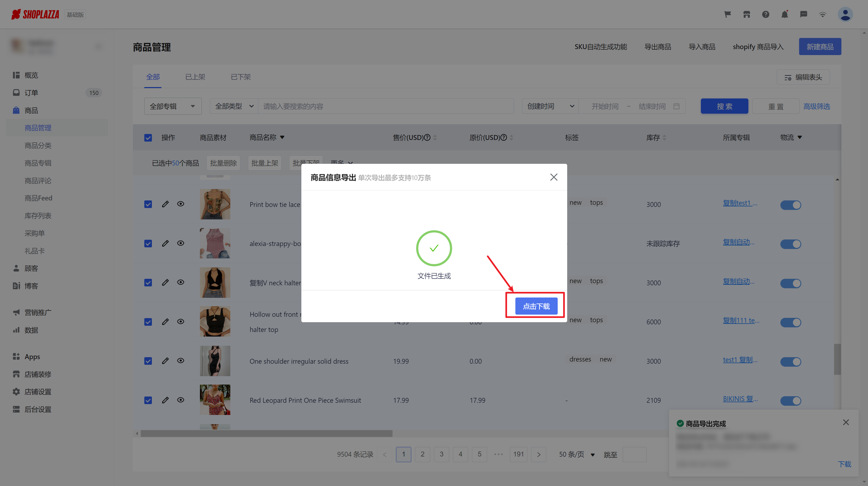The image size is (868, 486).
Task: Preview the One shoulder irregular solid dress
Action: point(181,361)
